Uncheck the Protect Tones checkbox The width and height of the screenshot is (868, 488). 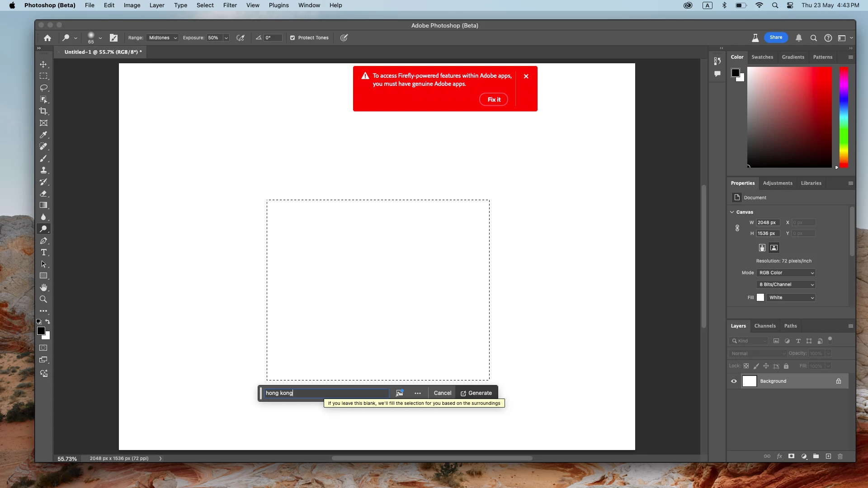(292, 38)
